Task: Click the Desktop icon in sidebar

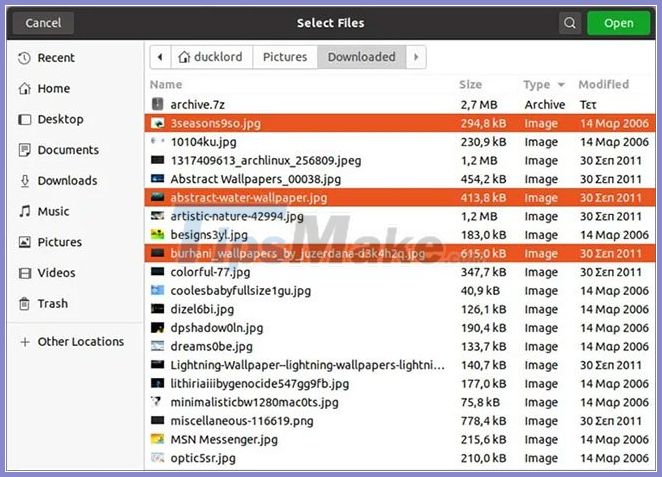Action: click(x=24, y=119)
